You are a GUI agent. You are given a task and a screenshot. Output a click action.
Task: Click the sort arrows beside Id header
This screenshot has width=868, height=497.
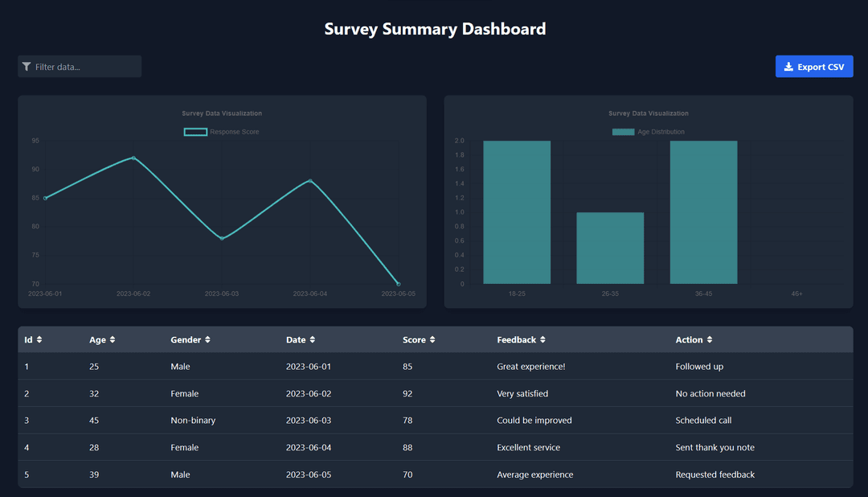pos(42,339)
